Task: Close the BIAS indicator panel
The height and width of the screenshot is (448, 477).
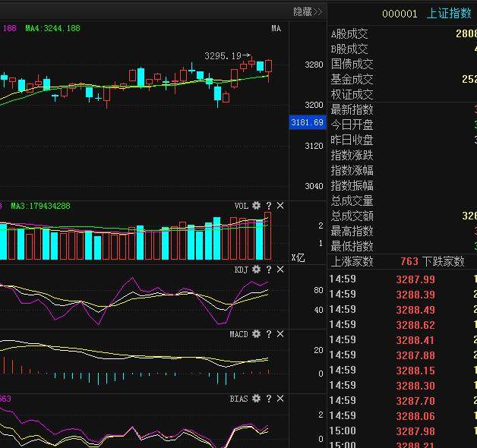Action: 280,399
